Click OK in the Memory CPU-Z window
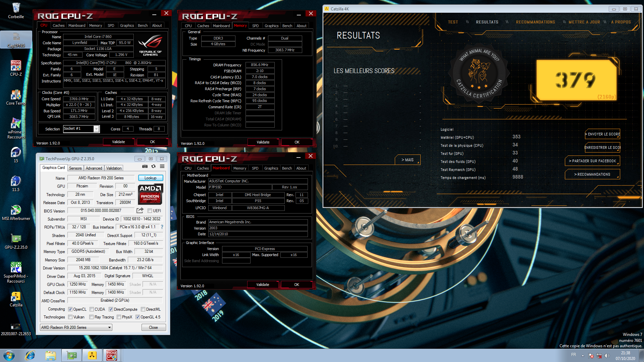This screenshot has height=362, width=644. tap(297, 142)
